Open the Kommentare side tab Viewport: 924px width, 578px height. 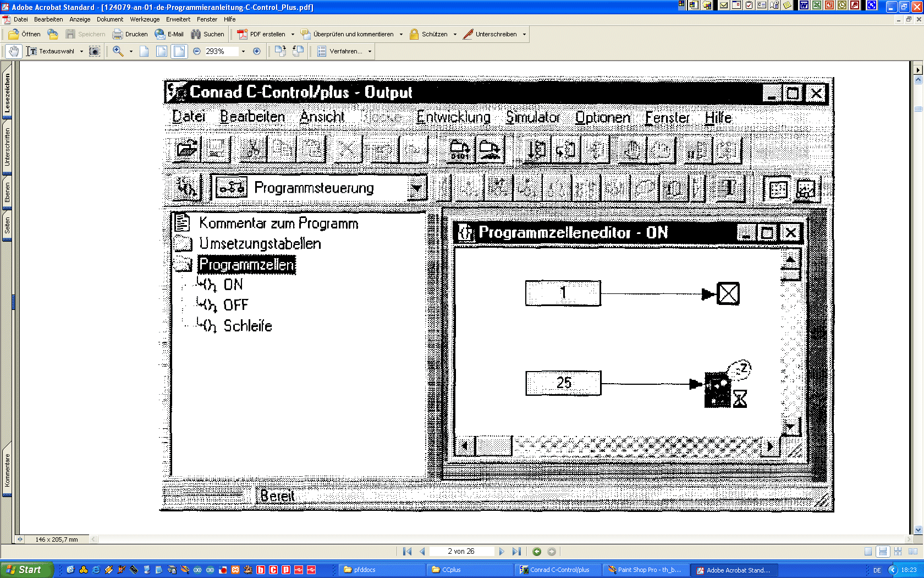pyautogui.click(x=7, y=470)
